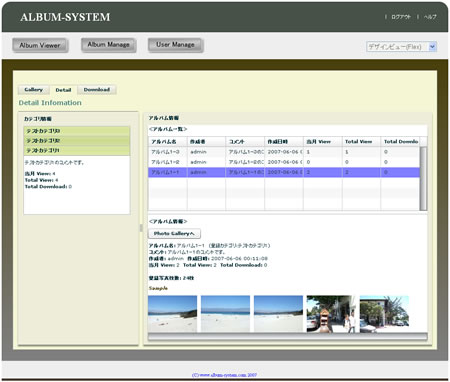Sort by アルバム名 column header
The height and width of the screenshot is (382, 450).
(x=168, y=142)
